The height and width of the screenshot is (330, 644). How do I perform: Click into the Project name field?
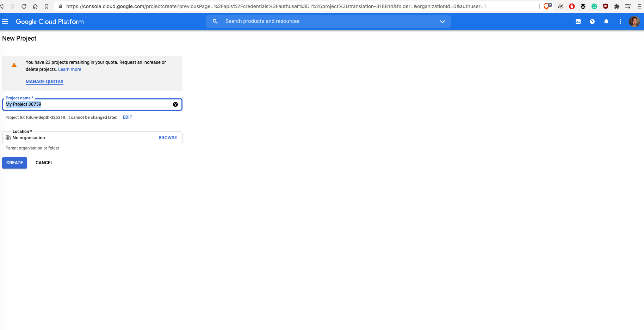(x=92, y=104)
